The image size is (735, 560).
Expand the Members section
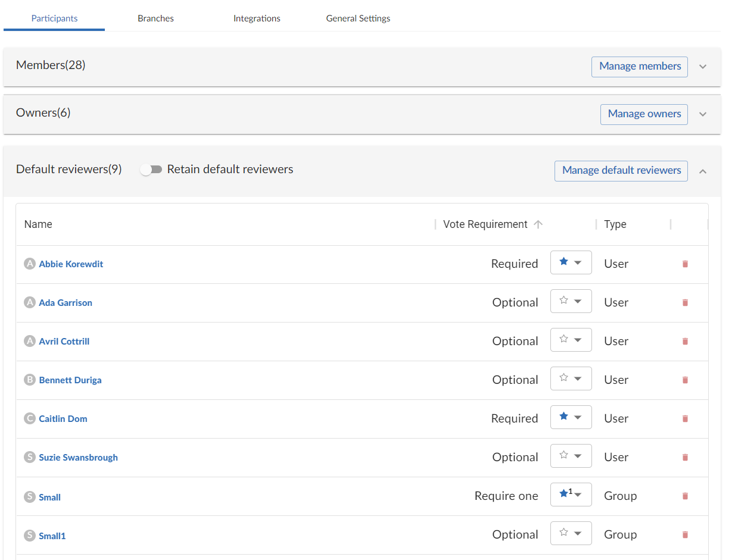[x=703, y=67]
